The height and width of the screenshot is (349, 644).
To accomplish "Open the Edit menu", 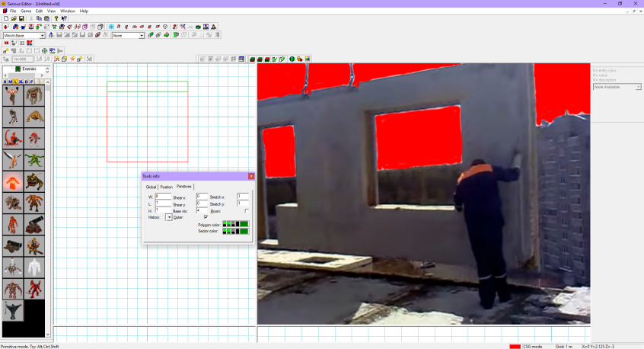I will (x=39, y=11).
